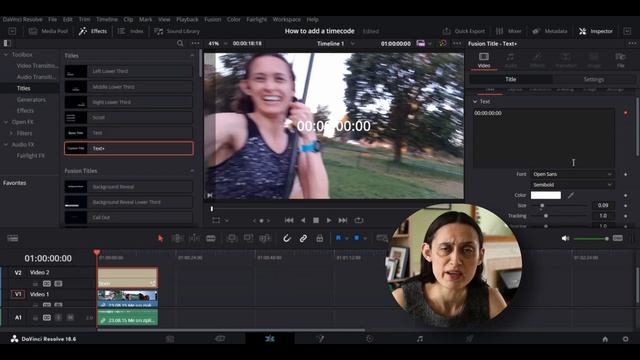Click the search magnifier in Effects panel
The image size is (640, 360).
click(x=180, y=43)
